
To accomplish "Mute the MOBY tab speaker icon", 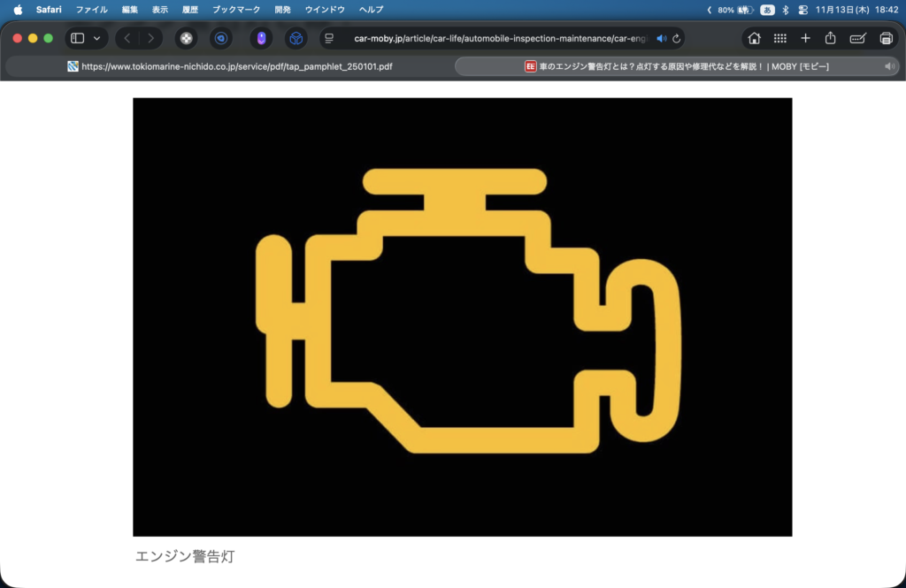I will click(x=889, y=66).
